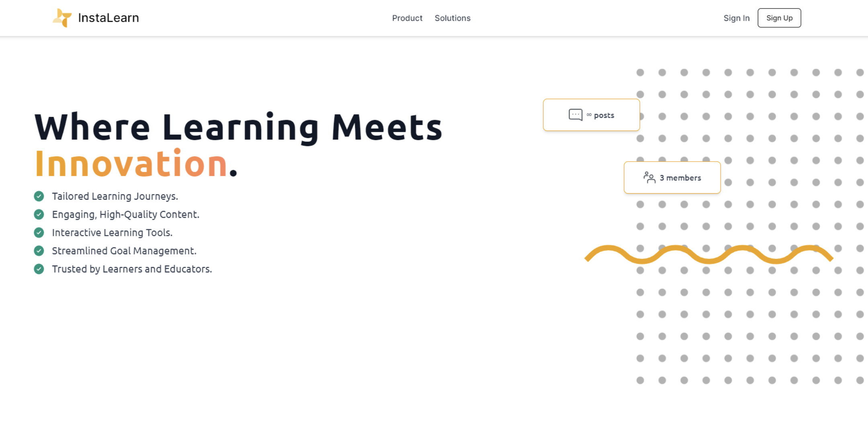Click the Sign In link
This screenshot has height=429, width=868.
[736, 18]
